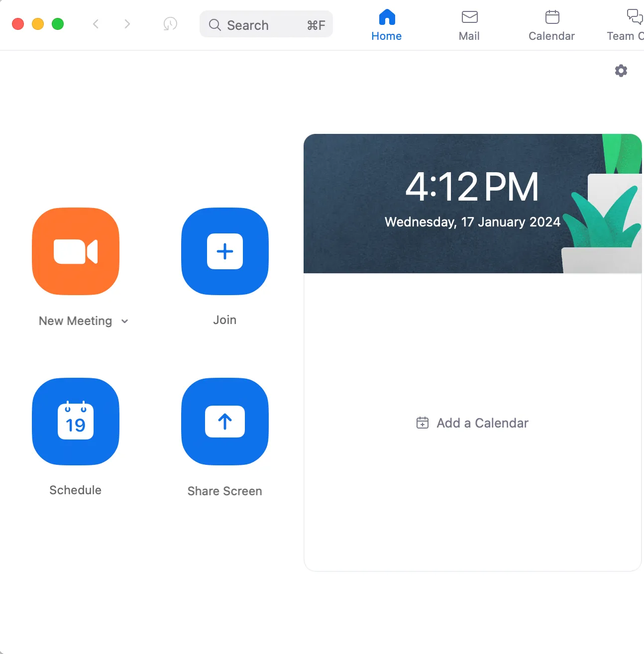Go back with the left chevron
The height and width of the screenshot is (654, 644).
[x=96, y=24]
